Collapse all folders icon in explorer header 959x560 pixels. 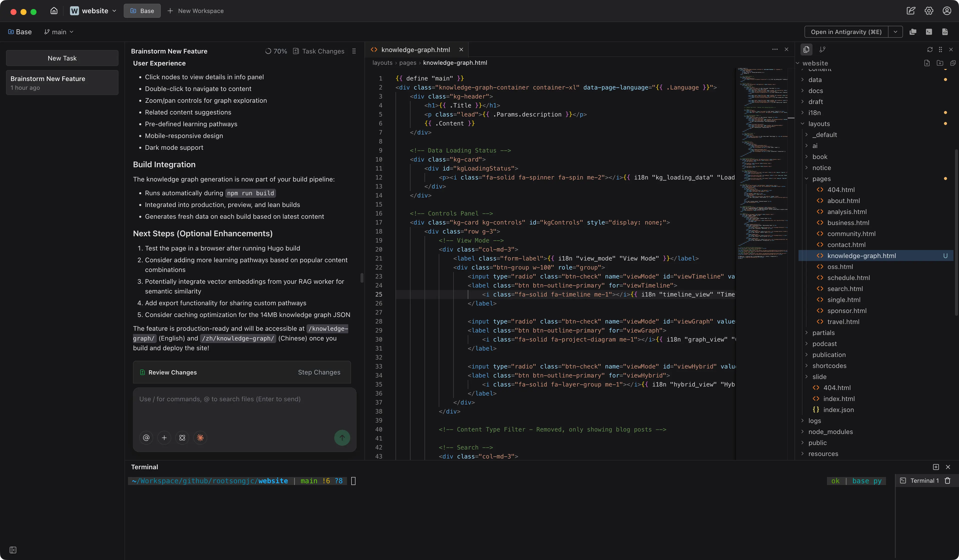(x=952, y=63)
